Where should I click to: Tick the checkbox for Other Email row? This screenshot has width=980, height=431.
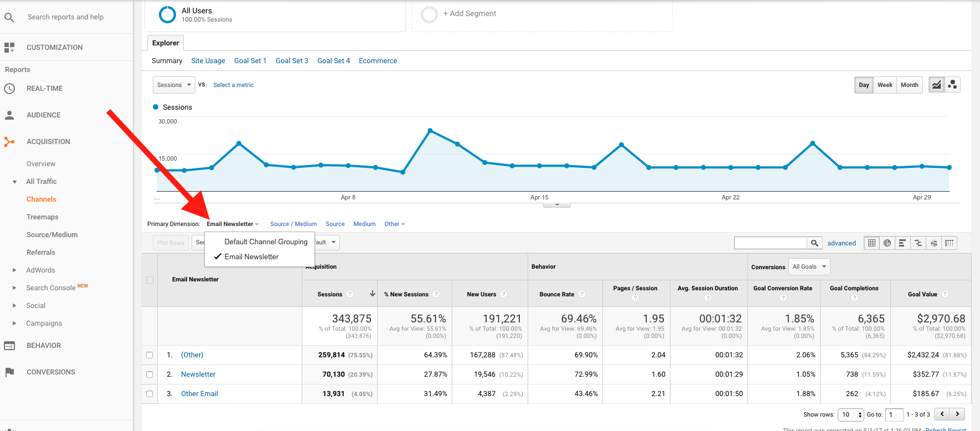tap(149, 394)
